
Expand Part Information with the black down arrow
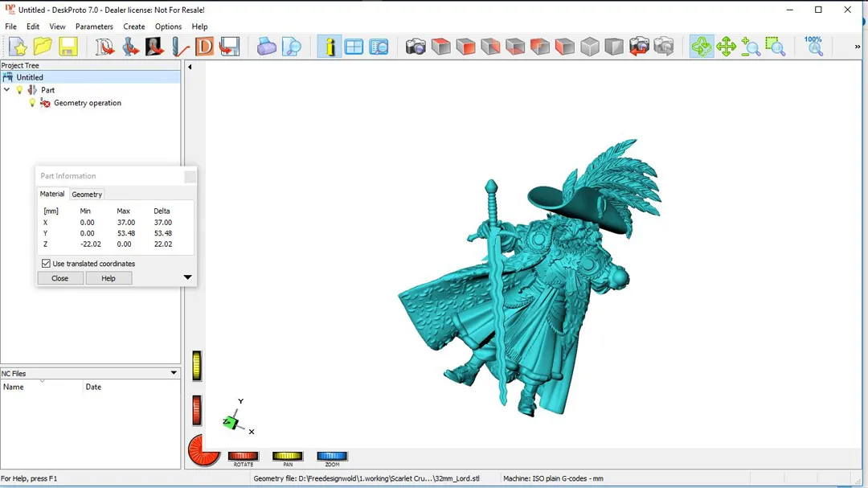tap(187, 277)
